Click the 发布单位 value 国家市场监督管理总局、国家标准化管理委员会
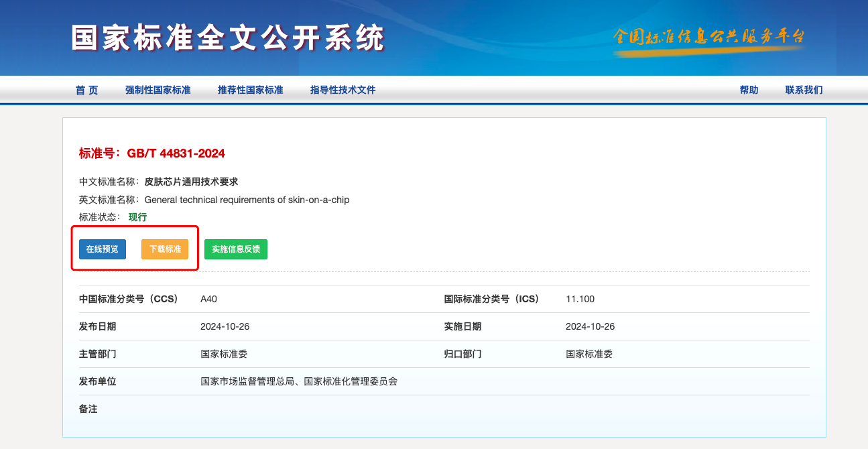The image size is (868, 449). tap(299, 381)
